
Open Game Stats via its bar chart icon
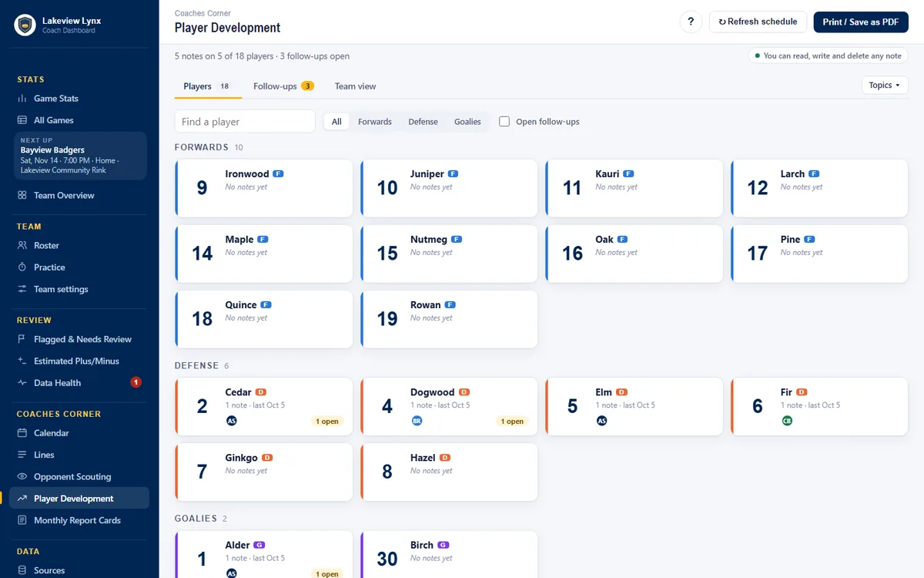point(22,99)
